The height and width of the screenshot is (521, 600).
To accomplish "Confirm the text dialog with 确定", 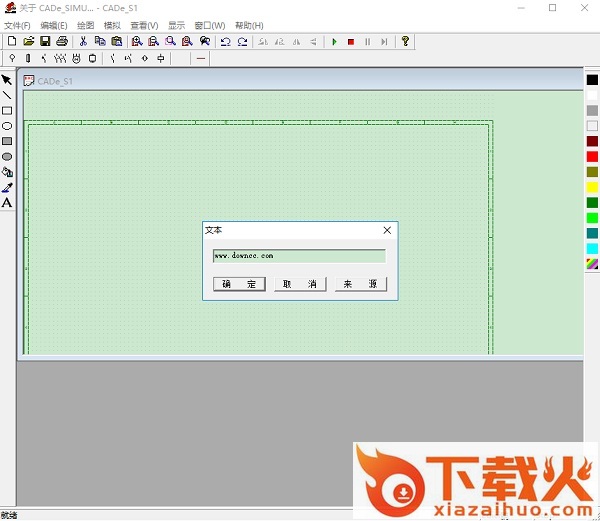I will tap(239, 284).
